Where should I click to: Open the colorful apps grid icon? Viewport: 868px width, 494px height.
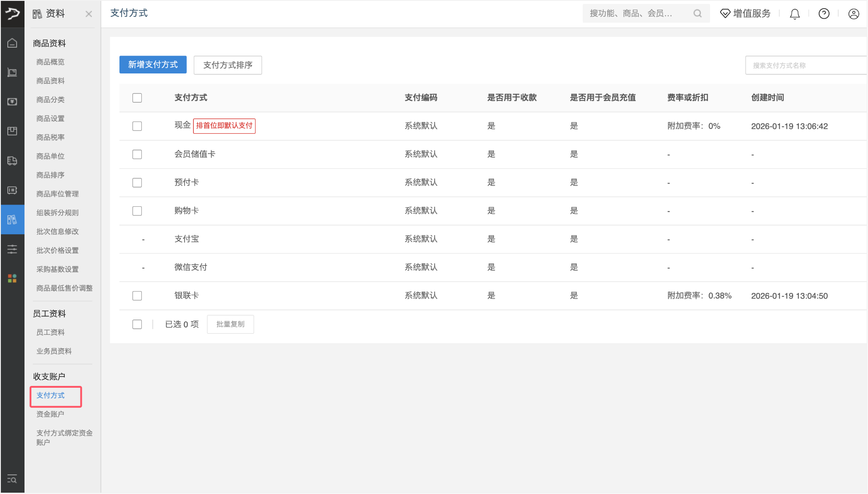pyautogui.click(x=12, y=278)
